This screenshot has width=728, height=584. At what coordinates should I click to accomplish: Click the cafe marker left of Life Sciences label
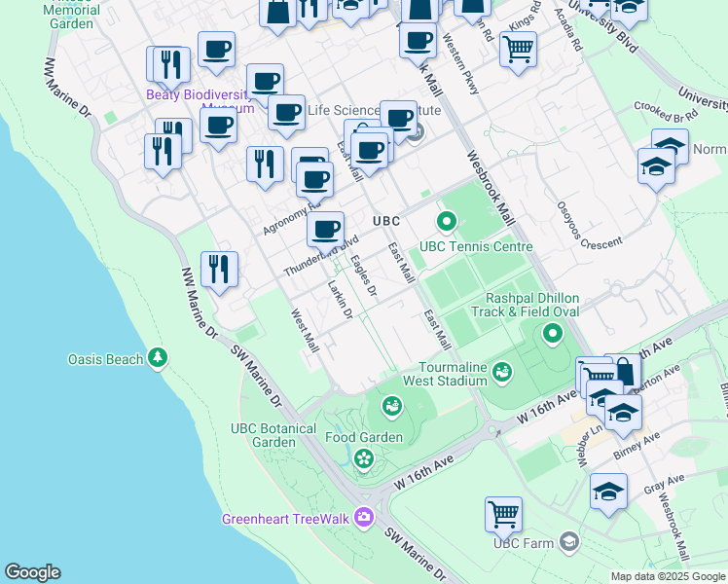286,114
